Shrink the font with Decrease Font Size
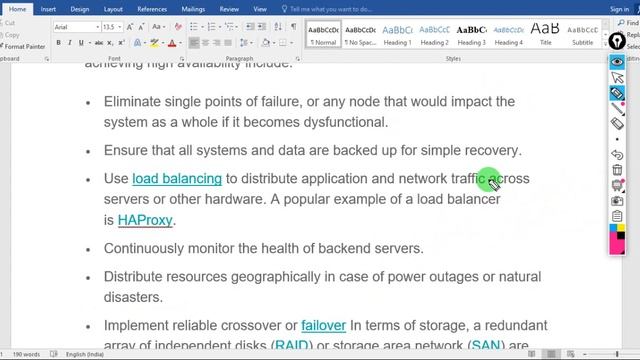Screen dimensions: 640x360 click(141, 27)
